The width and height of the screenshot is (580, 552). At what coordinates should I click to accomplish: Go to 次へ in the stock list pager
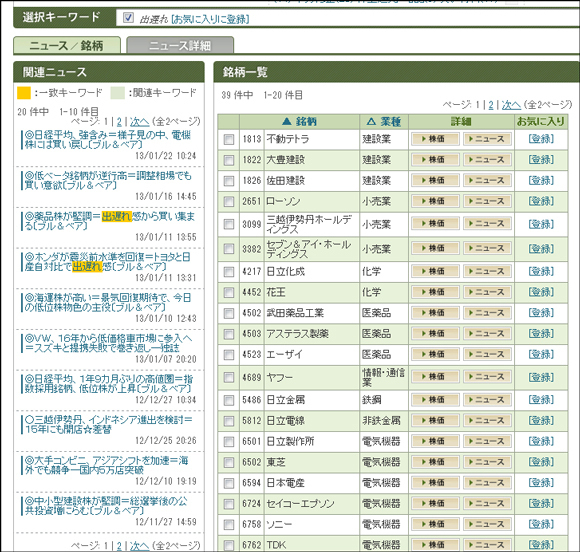511,105
